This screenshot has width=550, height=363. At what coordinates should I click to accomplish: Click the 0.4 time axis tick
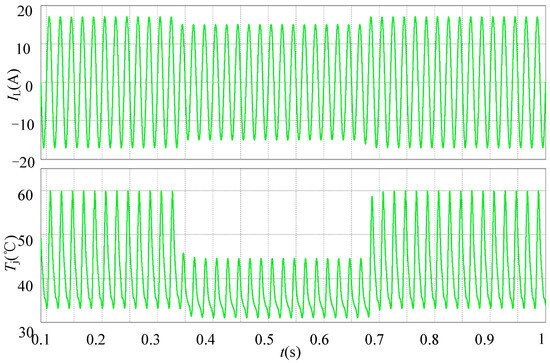pos(207,339)
